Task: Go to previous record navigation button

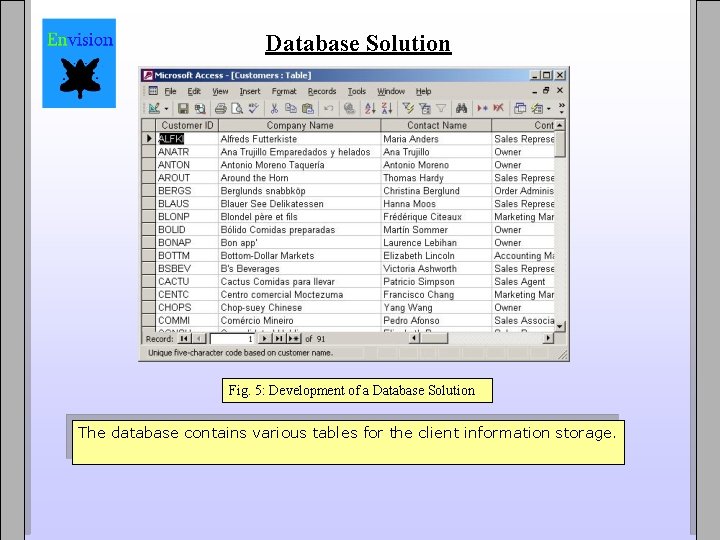Action: point(199,339)
